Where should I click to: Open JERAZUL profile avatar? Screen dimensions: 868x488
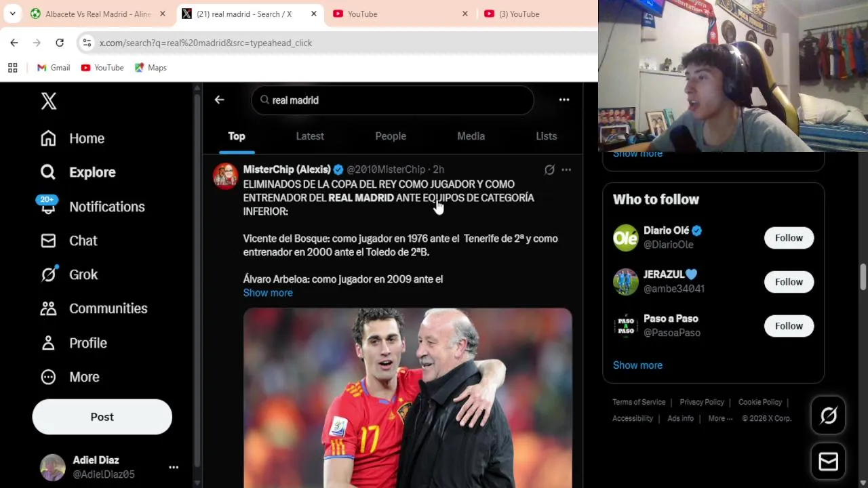pos(626,282)
